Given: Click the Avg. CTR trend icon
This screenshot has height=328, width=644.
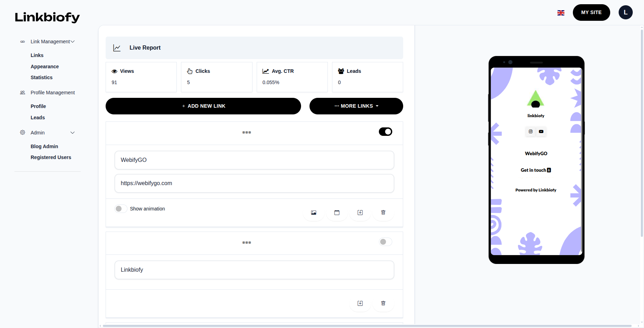Looking at the screenshot, I should (x=265, y=71).
